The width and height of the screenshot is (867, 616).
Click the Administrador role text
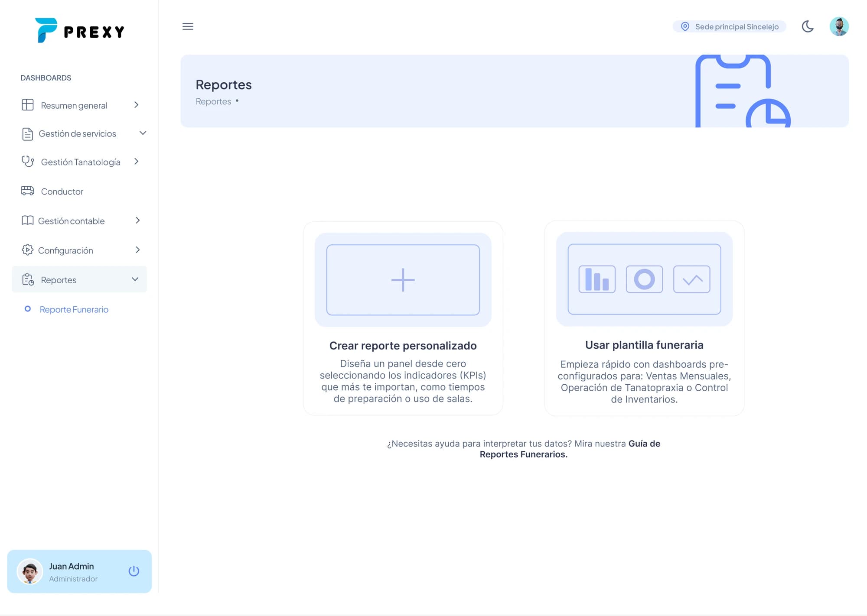pos(73,579)
